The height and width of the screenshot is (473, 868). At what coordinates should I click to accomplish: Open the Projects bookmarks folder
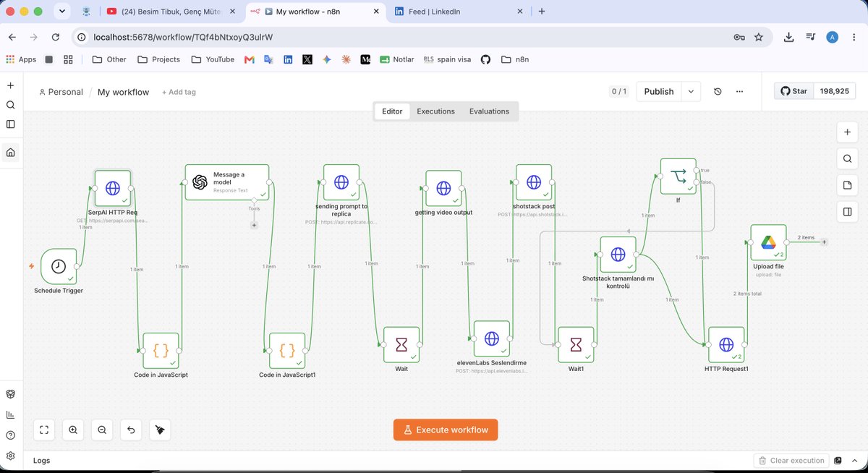pos(158,59)
